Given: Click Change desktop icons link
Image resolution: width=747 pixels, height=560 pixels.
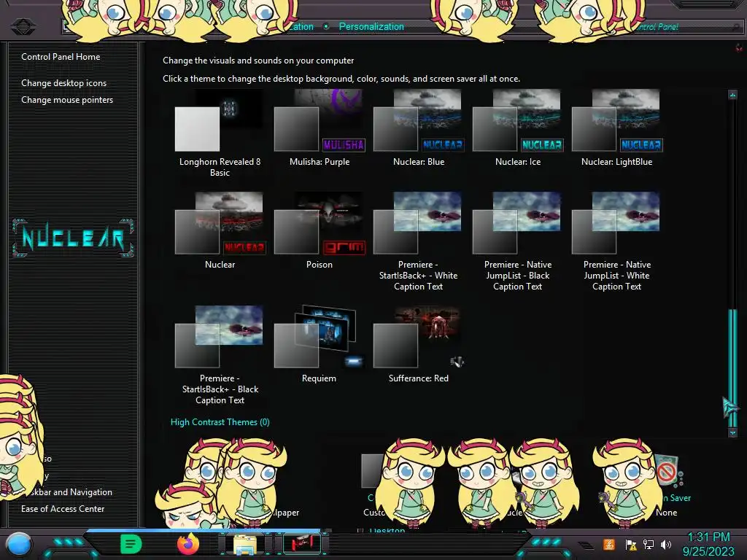Looking at the screenshot, I should [64, 83].
